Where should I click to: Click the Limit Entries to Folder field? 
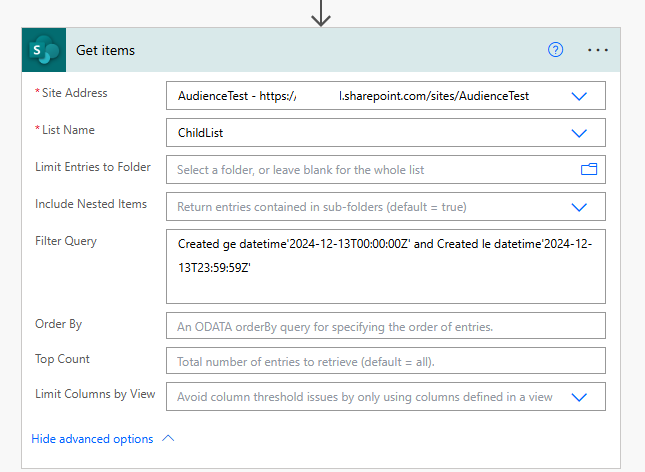(370, 170)
